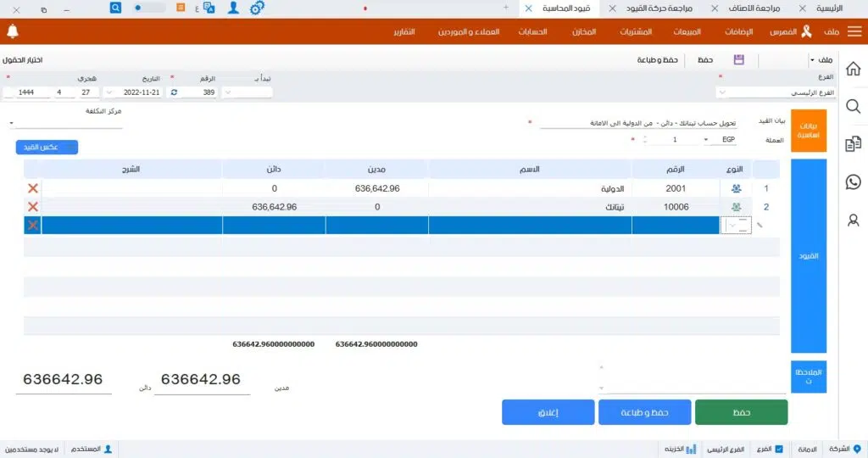Click حفظ و طباعة in the toolbar
The height and width of the screenshot is (458, 868).
[x=657, y=60]
